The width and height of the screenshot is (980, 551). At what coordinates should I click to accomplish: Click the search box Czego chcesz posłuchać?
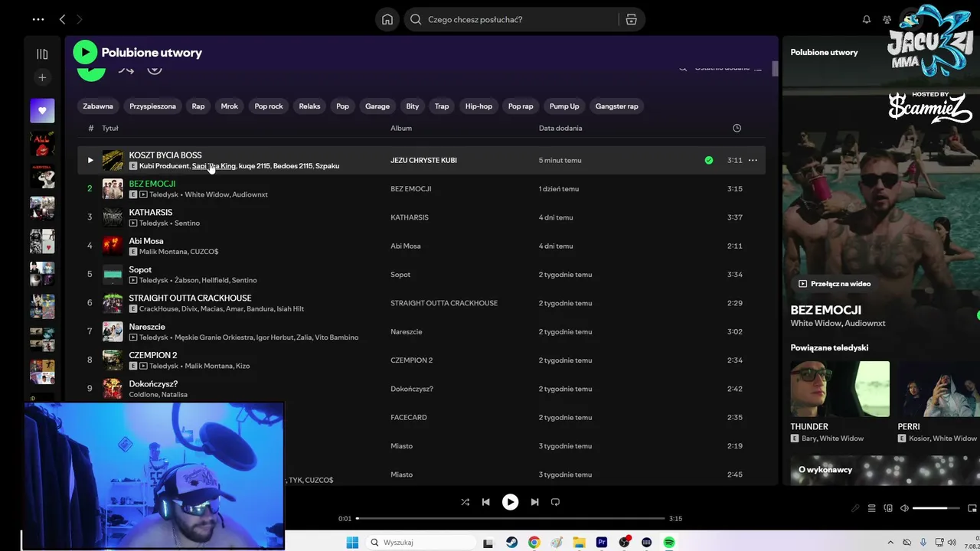513,20
